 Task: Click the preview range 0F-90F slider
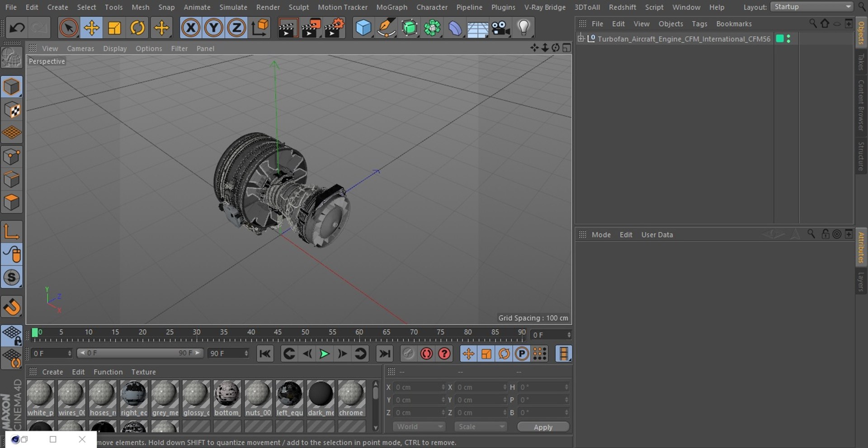(x=140, y=353)
